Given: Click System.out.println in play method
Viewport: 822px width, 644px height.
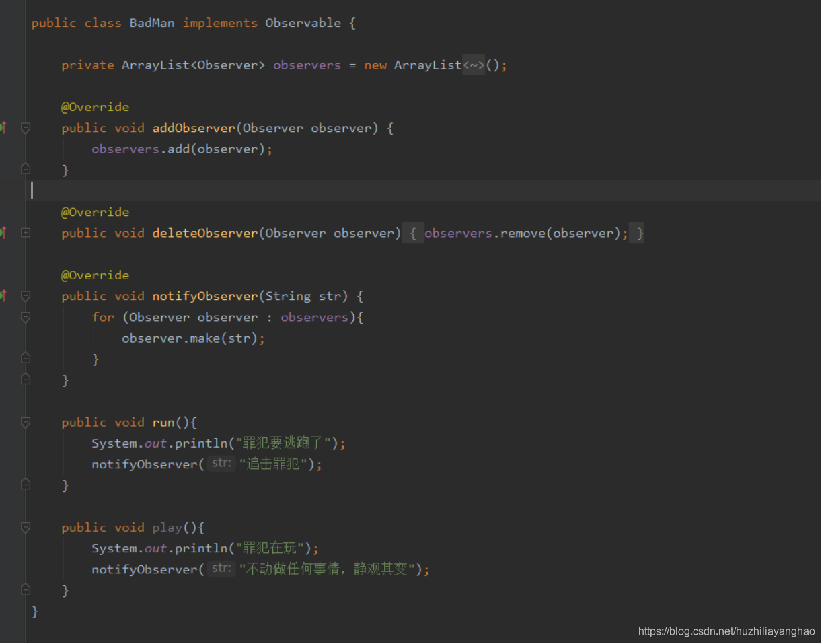Looking at the screenshot, I should (x=159, y=548).
